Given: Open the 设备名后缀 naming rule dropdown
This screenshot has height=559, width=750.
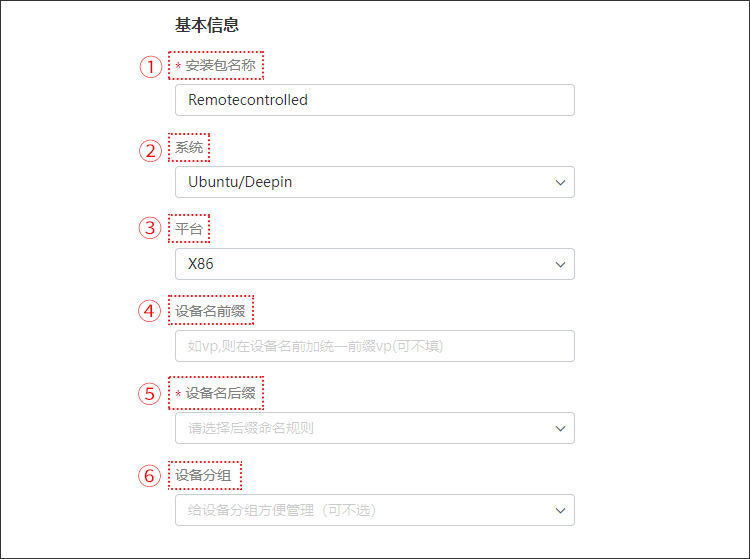Looking at the screenshot, I should point(374,428).
